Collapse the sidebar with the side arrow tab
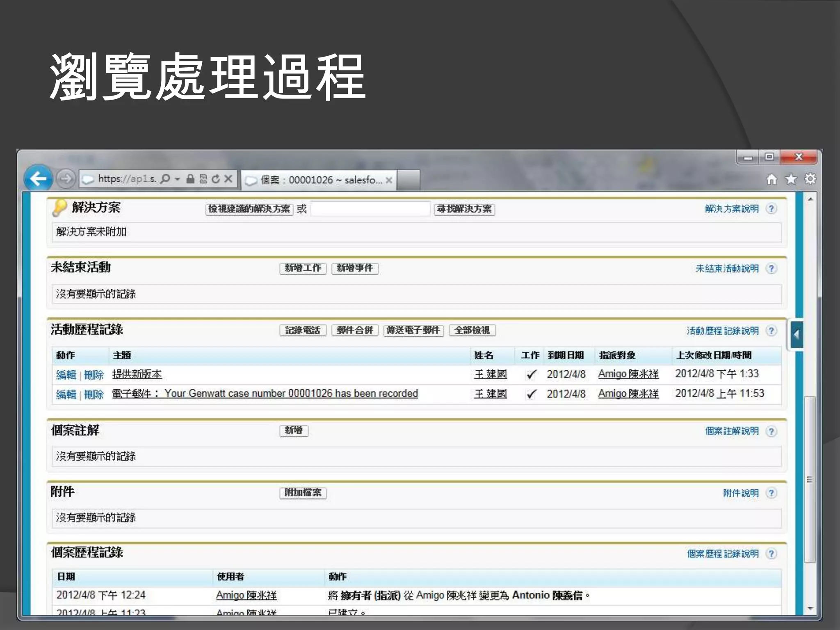 point(797,335)
